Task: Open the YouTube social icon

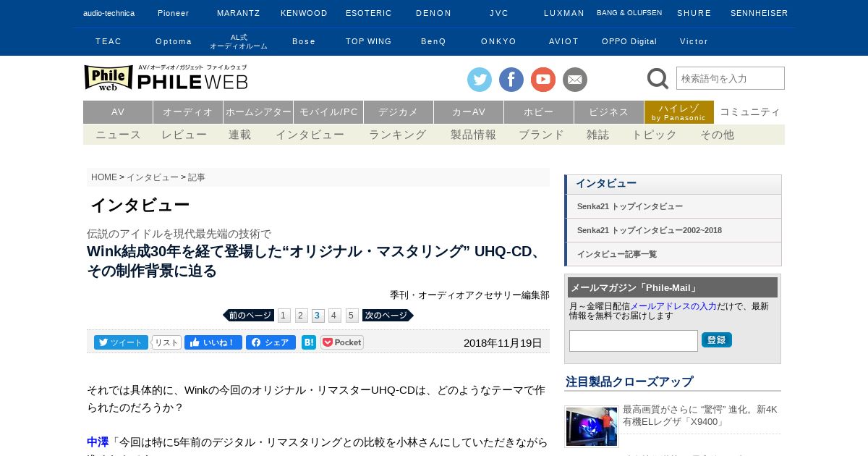Action: tap(543, 80)
